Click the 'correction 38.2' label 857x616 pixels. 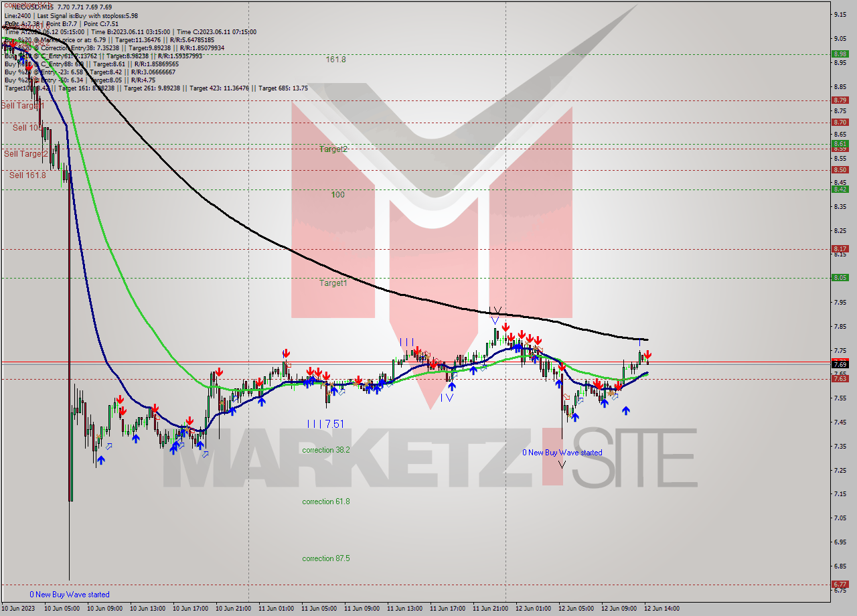tap(326, 450)
